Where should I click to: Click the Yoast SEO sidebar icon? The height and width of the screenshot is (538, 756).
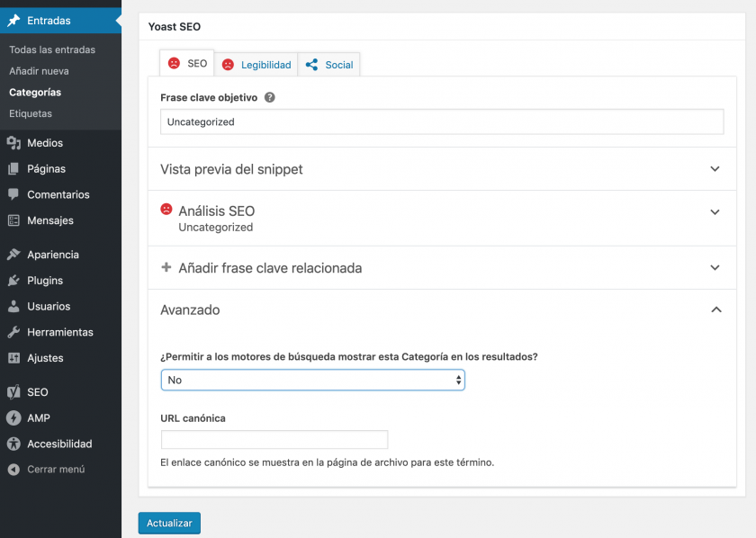click(13, 392)
